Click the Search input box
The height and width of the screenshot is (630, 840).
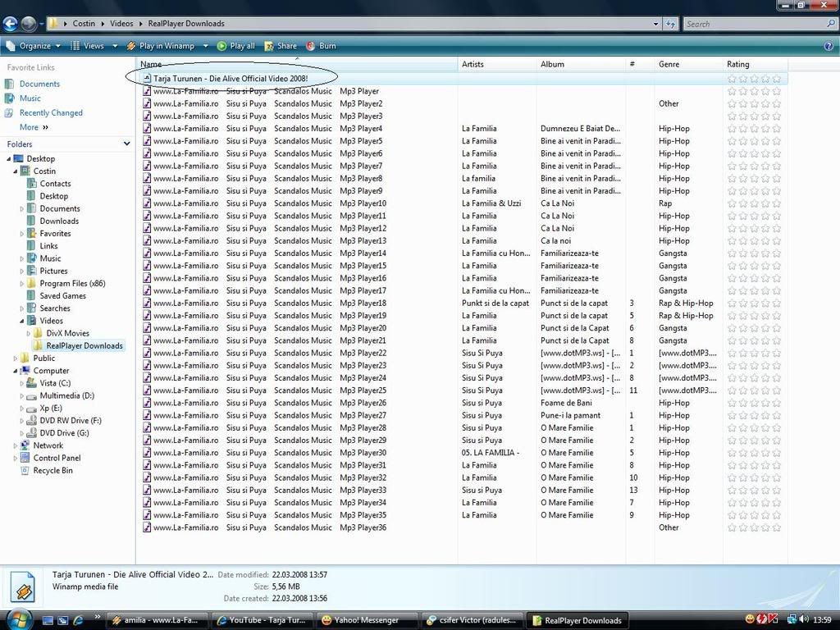tap(755, 24)
